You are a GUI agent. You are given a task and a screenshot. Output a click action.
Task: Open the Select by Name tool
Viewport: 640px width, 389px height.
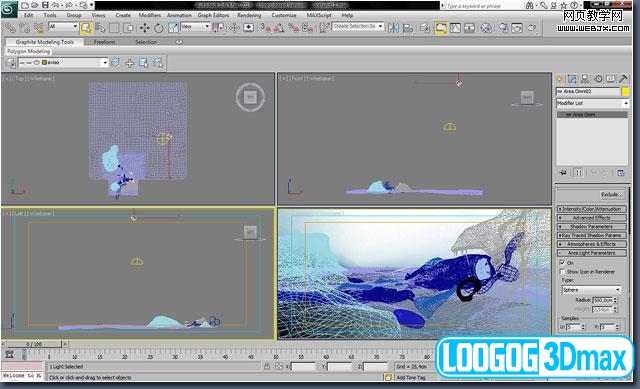(100, 28)
